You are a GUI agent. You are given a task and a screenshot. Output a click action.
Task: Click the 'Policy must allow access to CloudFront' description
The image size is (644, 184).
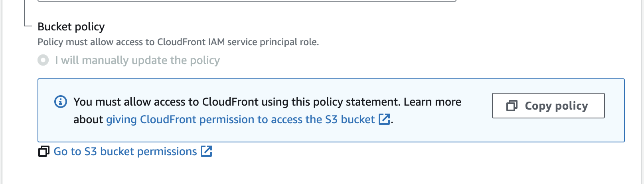178,42
